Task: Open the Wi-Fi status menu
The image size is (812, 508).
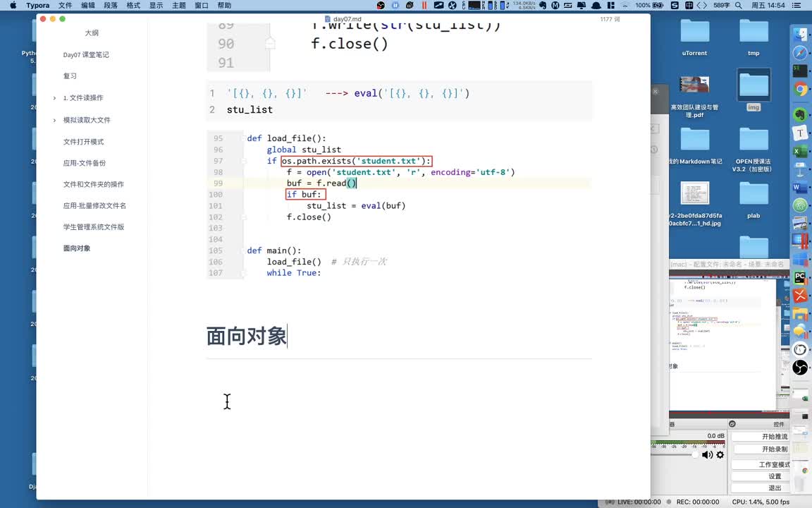Action: tap(625, 5)
